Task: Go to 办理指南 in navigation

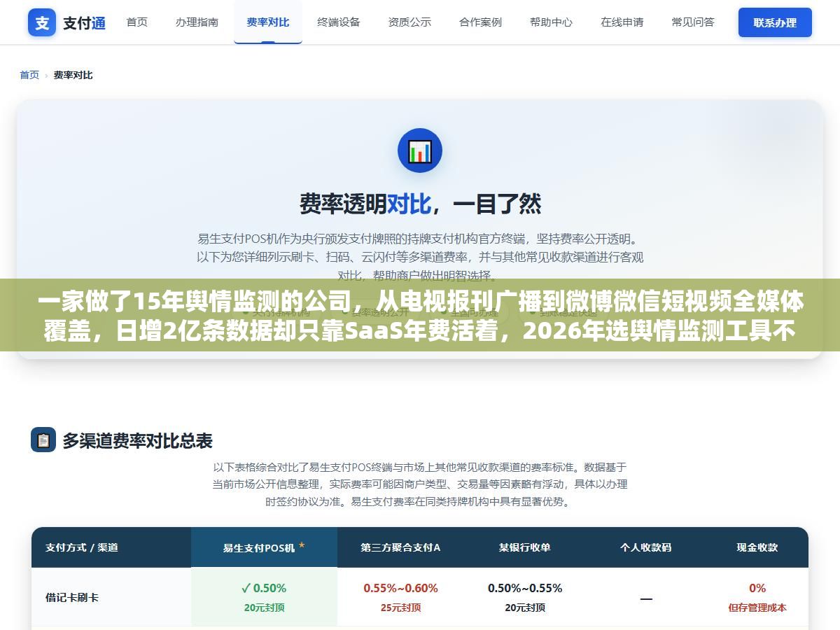Action: tap(197, 22)
